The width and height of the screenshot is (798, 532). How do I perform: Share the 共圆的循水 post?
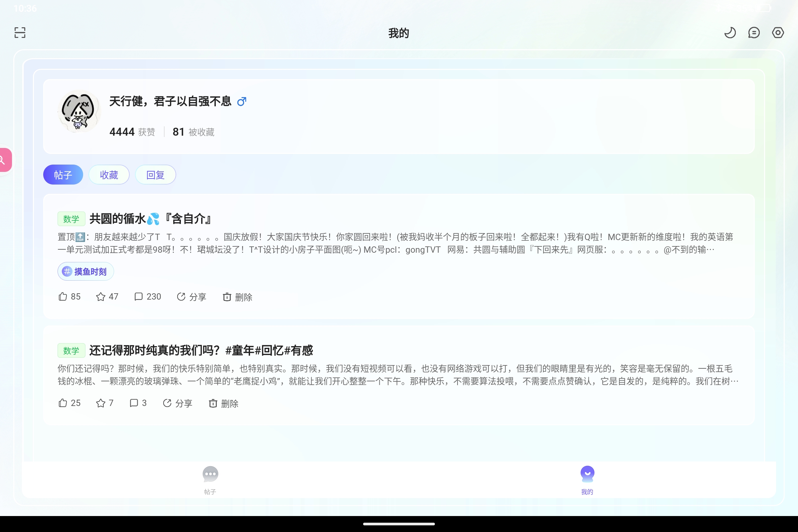[x=192, y=297]
